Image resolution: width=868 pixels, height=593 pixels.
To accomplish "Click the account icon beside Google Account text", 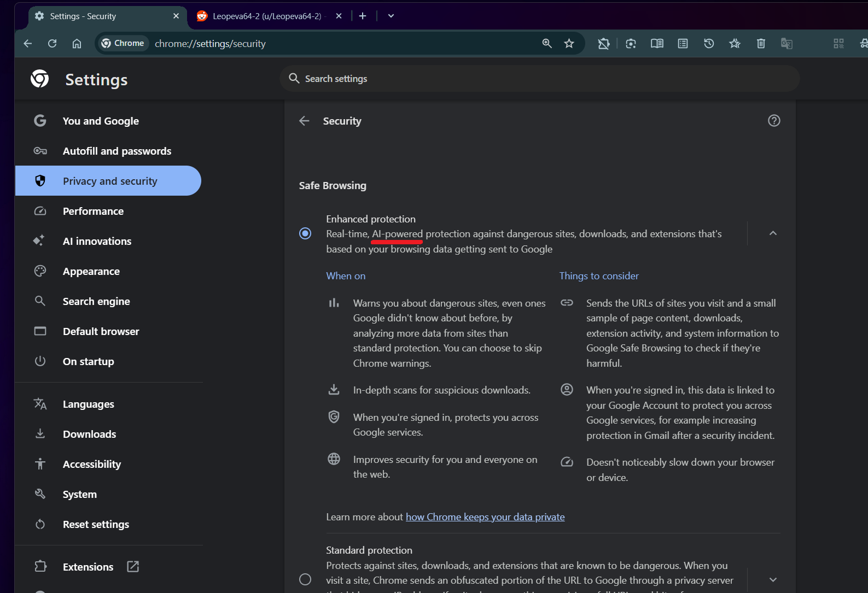I will (567, 390).
